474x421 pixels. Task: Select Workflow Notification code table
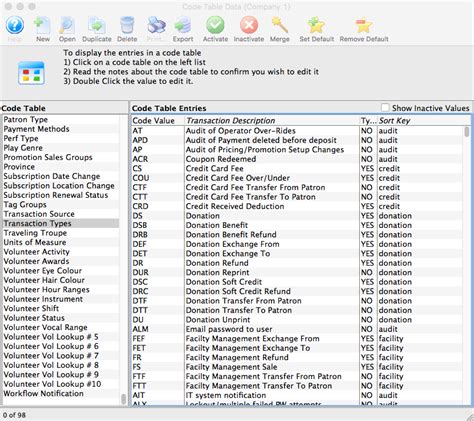click(x=61, y=393)
